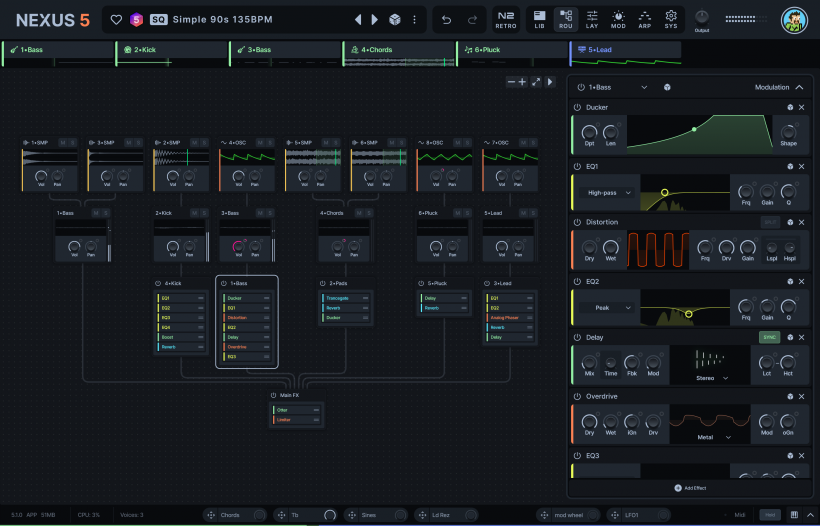Go to the previous preset arrow
The height and width of the screenshot is (526, 820).
358,20
